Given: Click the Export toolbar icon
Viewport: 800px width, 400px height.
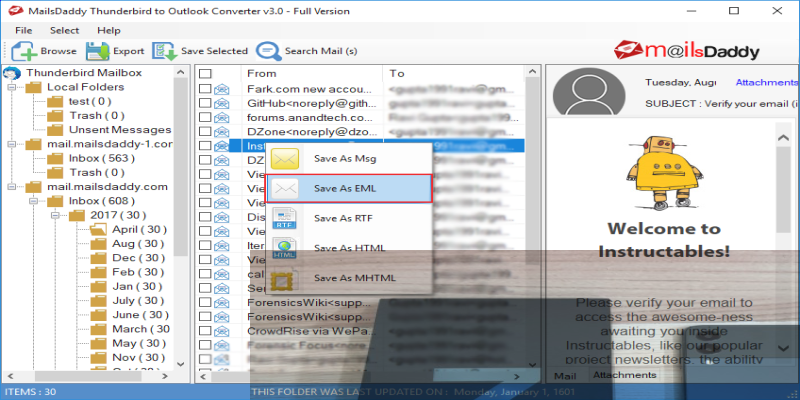Looking at the screenshot, I should pos(97,51).
